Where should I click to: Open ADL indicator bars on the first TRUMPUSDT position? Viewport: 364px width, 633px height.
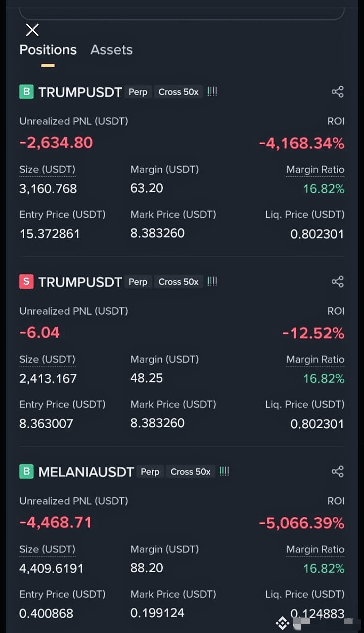tap(212, 92)
